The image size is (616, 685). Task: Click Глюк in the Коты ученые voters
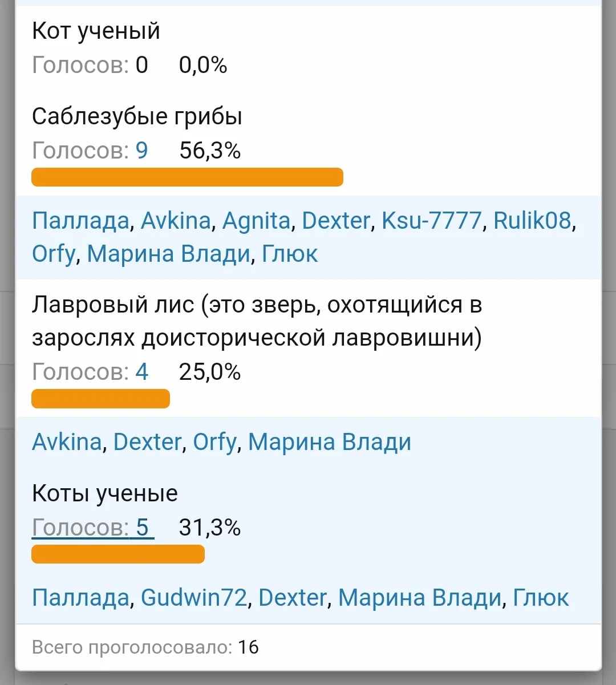tap(541, 597)
